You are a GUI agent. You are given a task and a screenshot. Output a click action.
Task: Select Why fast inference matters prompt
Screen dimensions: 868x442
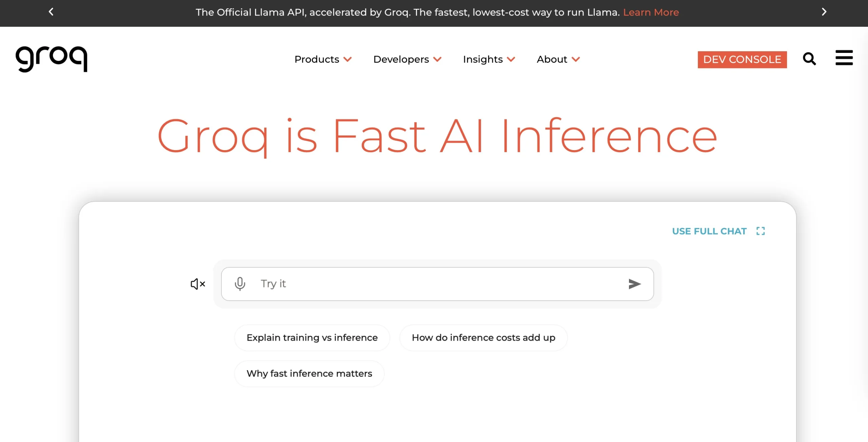tap(309, 374)
